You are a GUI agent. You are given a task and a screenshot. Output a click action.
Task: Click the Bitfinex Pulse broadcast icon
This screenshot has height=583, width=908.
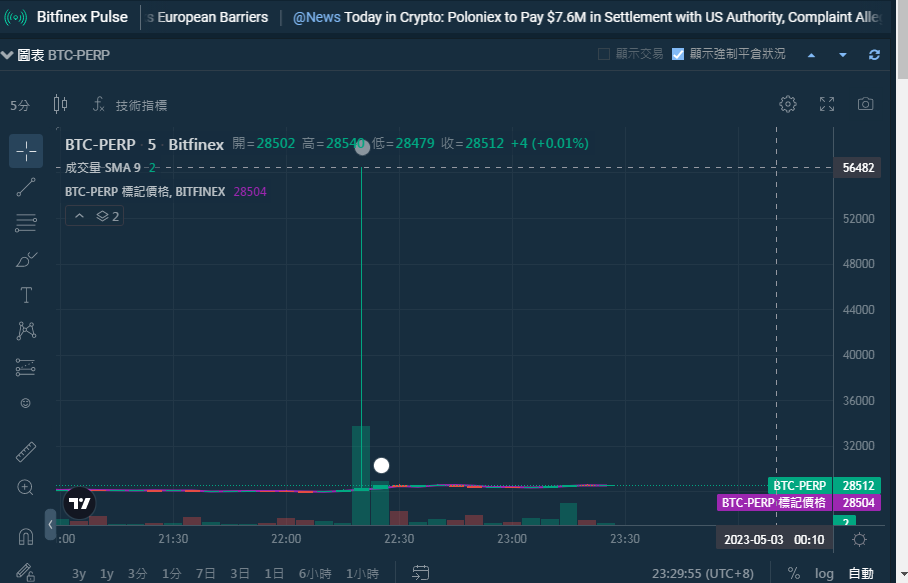(15, 17)
